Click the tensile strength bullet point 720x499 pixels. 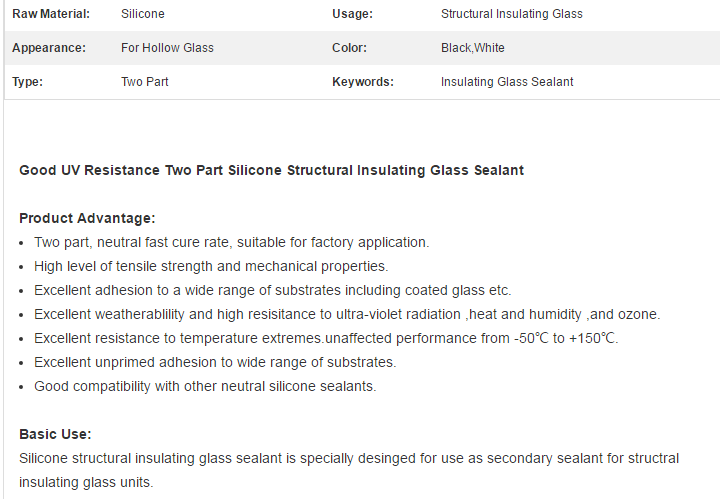211,266
